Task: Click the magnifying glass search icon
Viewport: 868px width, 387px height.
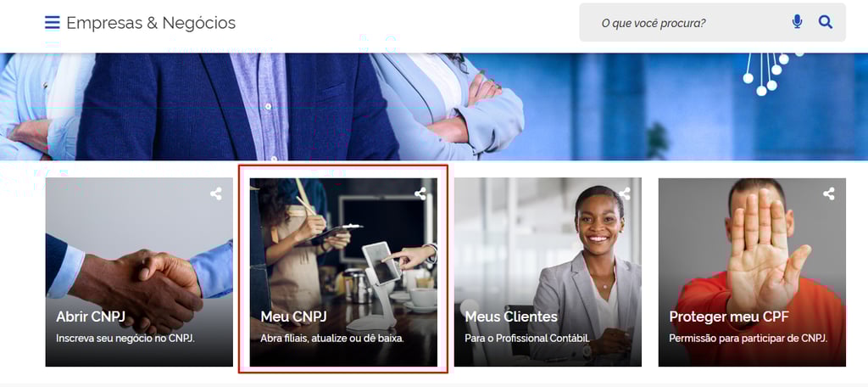Action: (x=826, y=22)
